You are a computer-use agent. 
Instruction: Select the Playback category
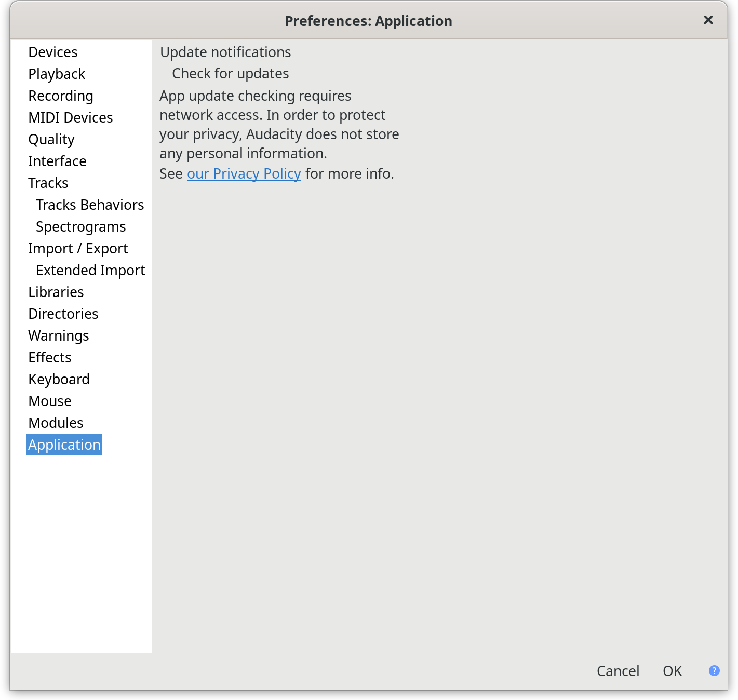(56, 74)
